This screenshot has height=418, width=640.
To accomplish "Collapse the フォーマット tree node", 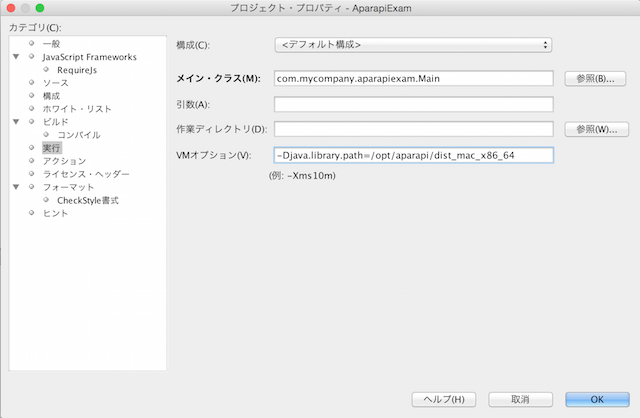I will 16,187.
